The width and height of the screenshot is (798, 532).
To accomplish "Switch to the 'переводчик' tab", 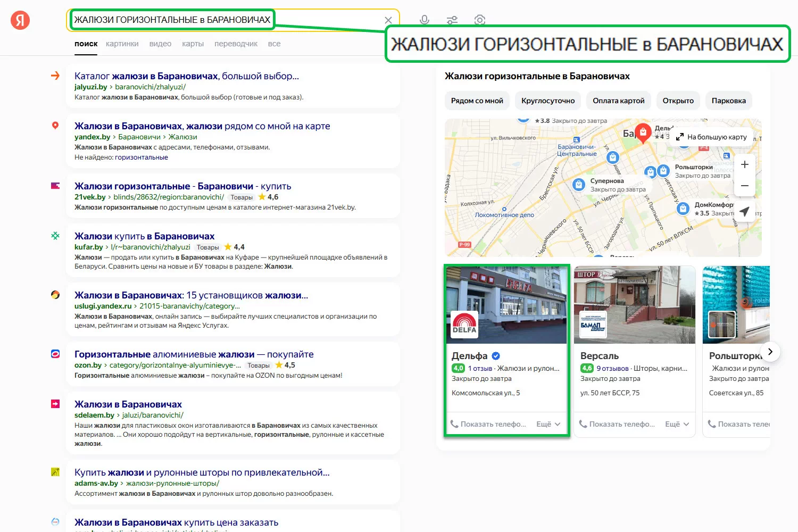I will [x=236, y=44].
